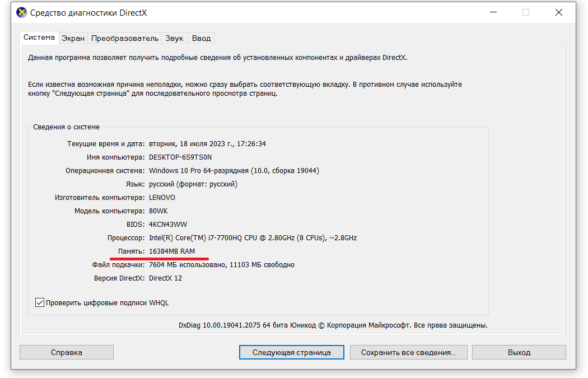Click the BIOS value 4KCN43WW
Image resolution: width=588 pixels, height=378 pixels.
[168, 224]
